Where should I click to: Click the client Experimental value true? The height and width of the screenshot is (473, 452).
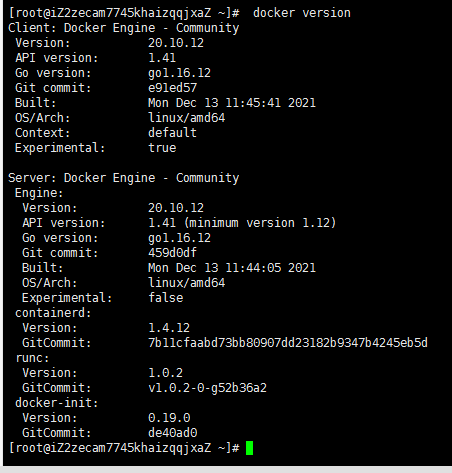pos(162,148)
